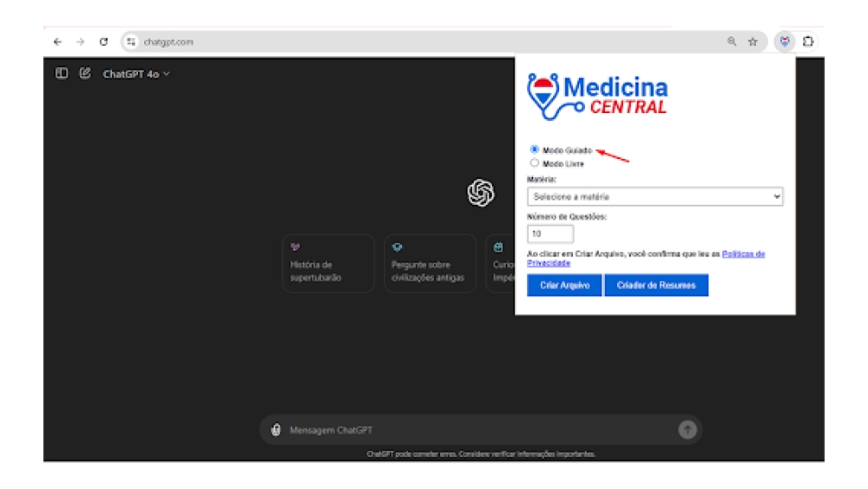Open the browser extensions puzzle icon
Screen dimensions: 868x489
(808, 42)
